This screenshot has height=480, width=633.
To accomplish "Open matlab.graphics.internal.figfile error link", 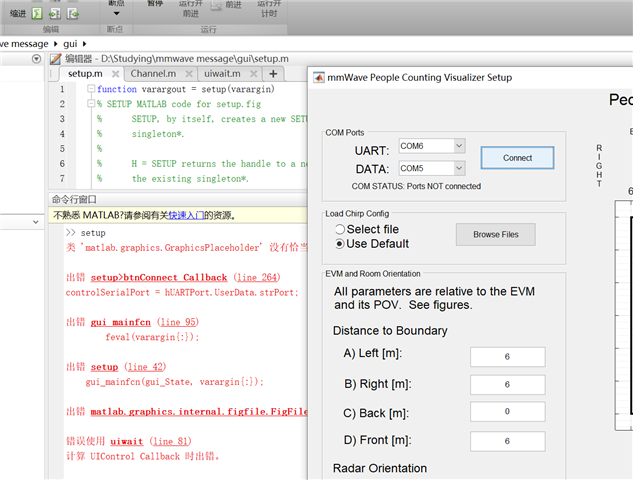I will [199, 411].
